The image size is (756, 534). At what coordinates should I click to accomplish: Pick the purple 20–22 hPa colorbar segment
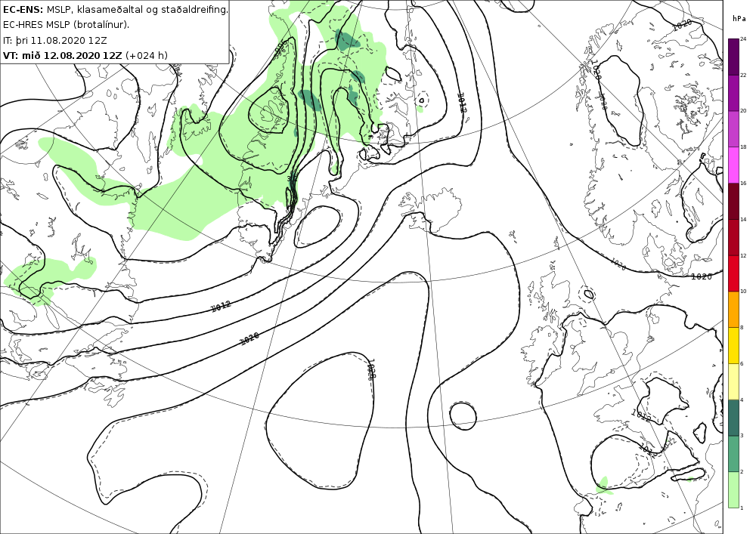click(x=733, y=92)
